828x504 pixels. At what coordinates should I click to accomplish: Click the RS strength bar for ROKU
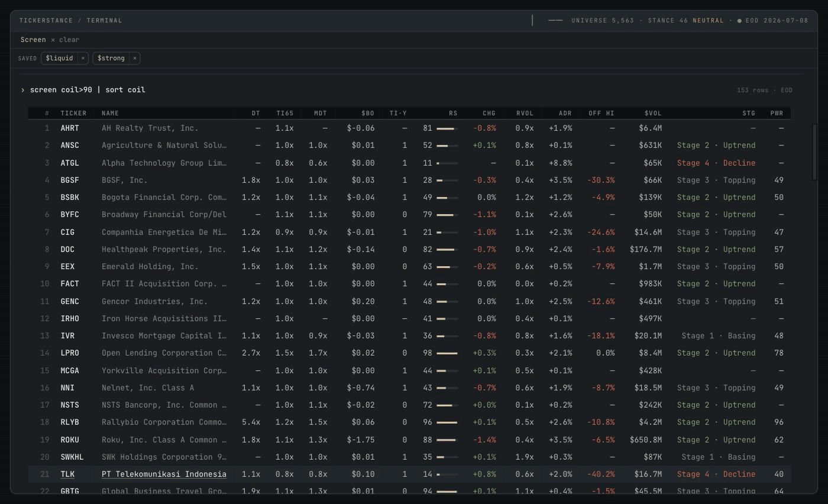click(447, 440)
